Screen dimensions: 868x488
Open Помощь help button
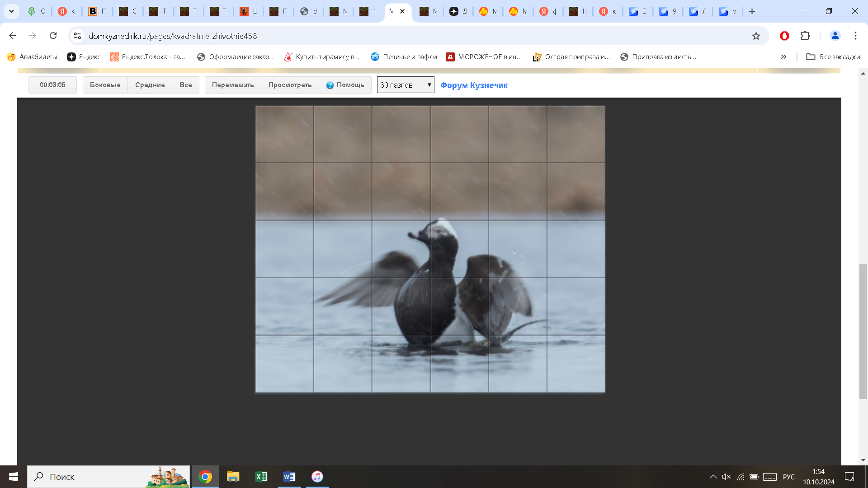(345, 85)
